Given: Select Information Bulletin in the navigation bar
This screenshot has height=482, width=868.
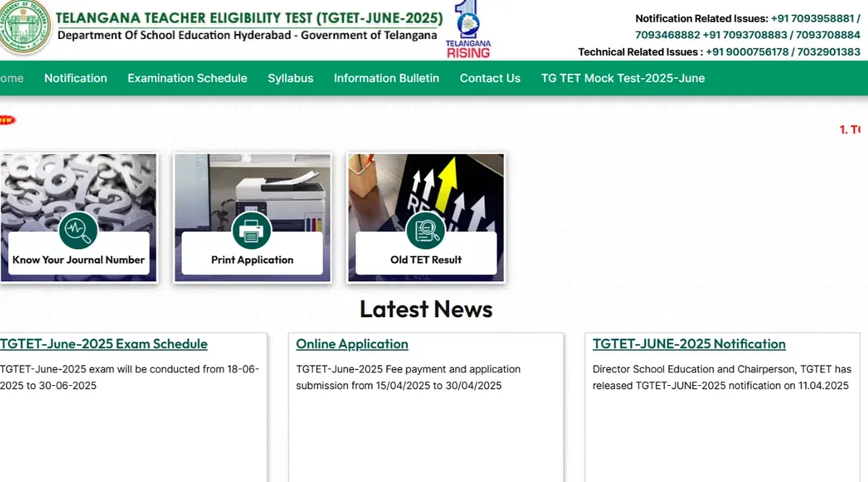Looking at the screenshot, I should pyautogui.click(x=386, y=78).
